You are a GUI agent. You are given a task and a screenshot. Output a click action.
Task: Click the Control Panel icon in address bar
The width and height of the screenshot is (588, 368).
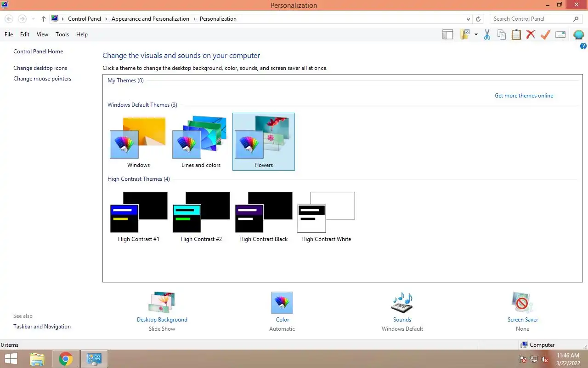pos(55,19)
